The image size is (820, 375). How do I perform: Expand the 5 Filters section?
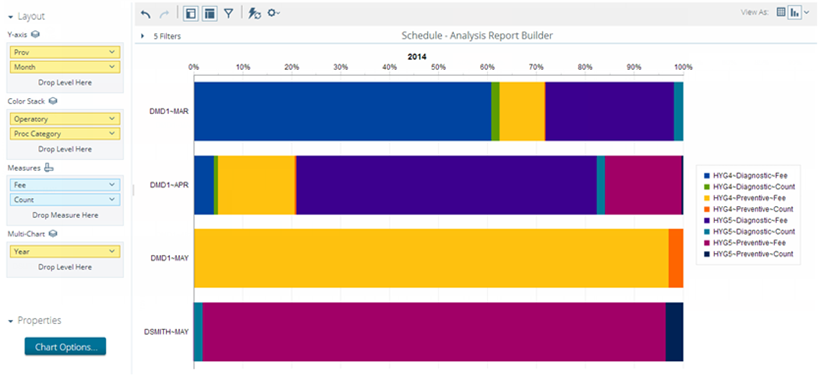[161, 37]
